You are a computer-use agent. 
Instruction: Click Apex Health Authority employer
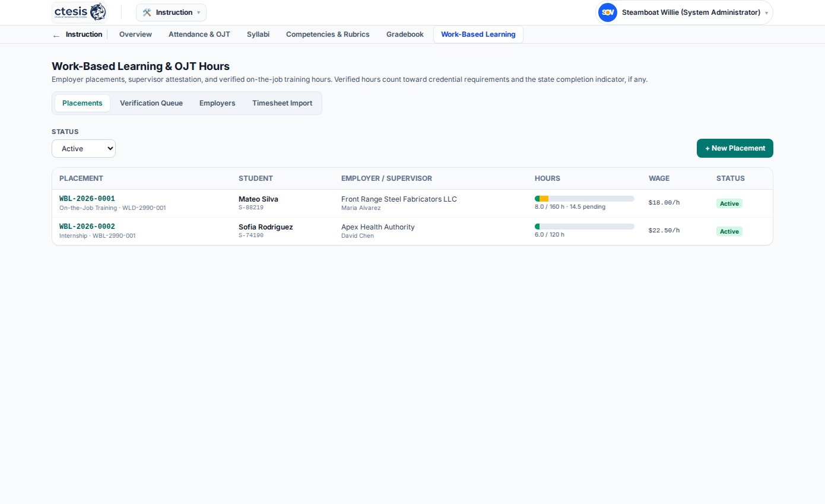click(378, 227)
